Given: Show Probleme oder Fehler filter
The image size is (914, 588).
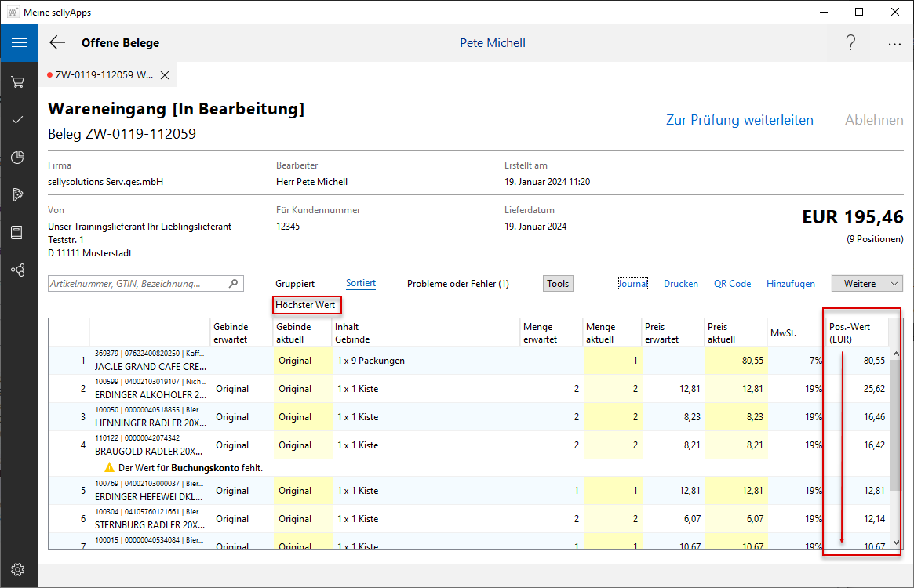Looking at the screenshot, I should (x=457, y=284).
